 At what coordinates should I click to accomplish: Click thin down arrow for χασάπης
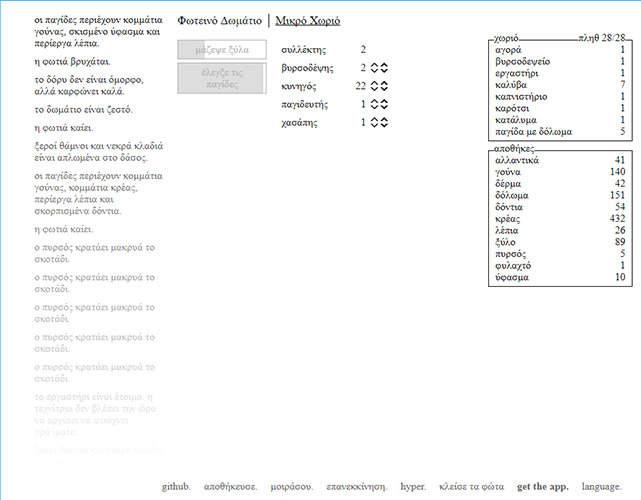(x=374, y=125)
